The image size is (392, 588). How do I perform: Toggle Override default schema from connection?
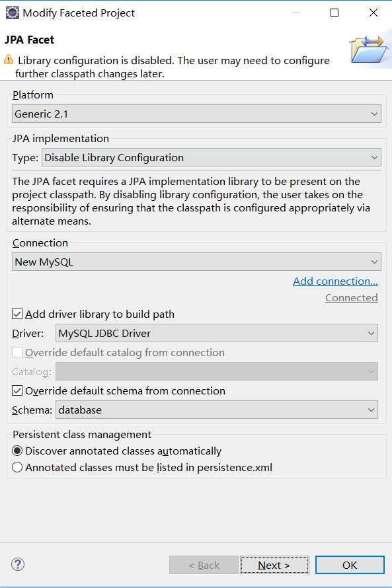click(17, 390)
